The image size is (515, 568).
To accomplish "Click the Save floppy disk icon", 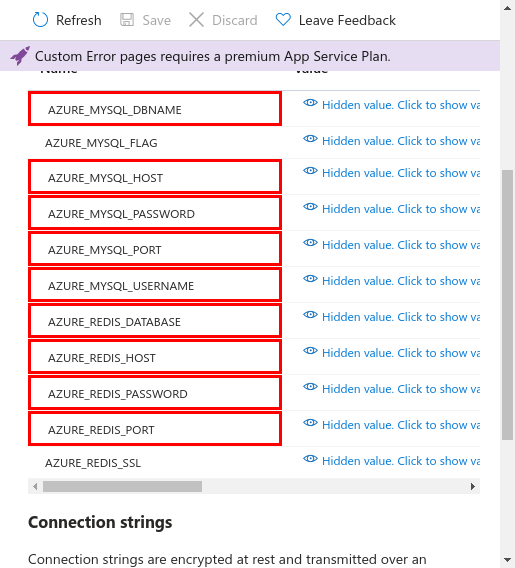I will (127, 20).
